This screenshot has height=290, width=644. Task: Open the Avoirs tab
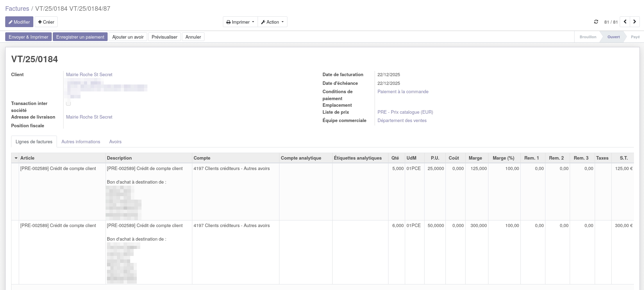[x=115, y=142]
